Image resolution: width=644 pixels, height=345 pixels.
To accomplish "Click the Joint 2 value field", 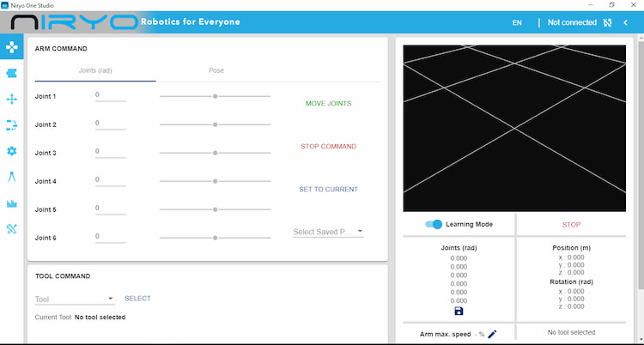I will 111,124.
